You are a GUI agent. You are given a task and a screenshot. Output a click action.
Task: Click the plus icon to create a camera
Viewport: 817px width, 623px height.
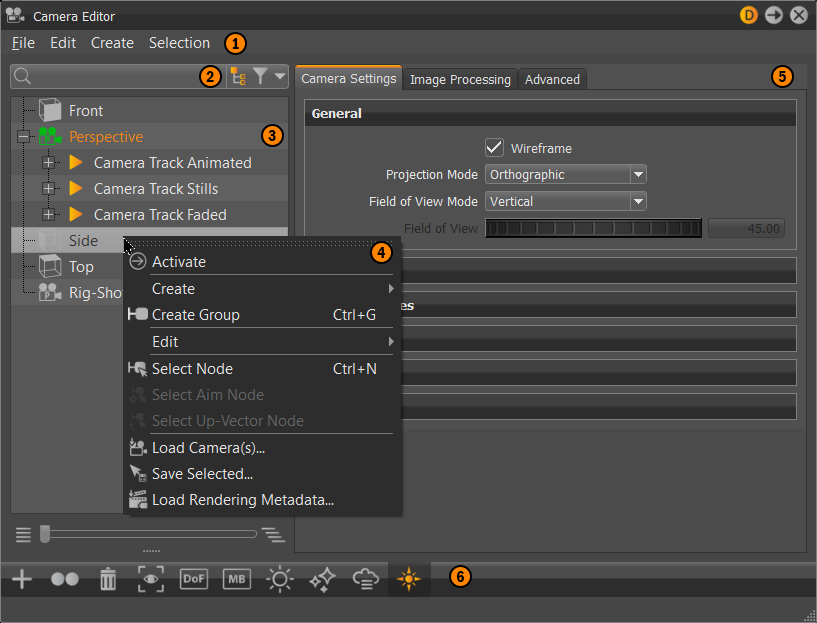[x=22, y=579]
